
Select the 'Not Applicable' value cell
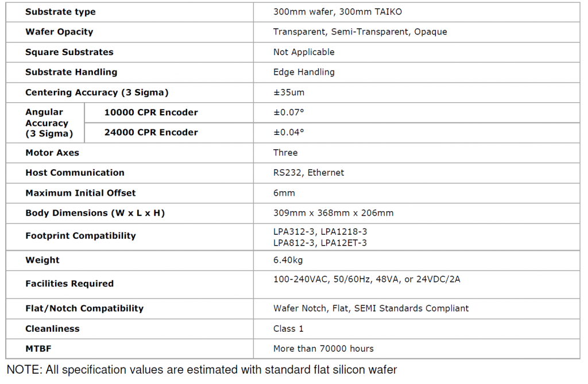point(304,52)
